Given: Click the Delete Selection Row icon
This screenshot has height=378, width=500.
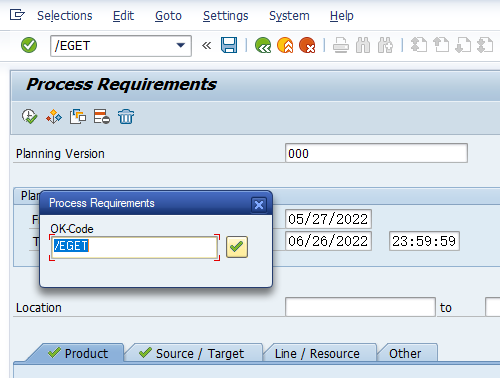Looking at the screenshot, I should point(102,117).
